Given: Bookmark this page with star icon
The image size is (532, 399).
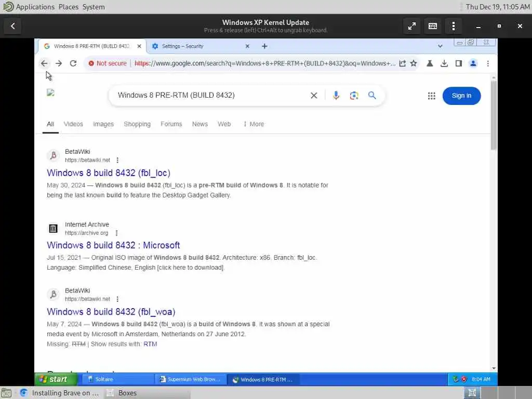Looking at the screenshot, I should point(414,63).
